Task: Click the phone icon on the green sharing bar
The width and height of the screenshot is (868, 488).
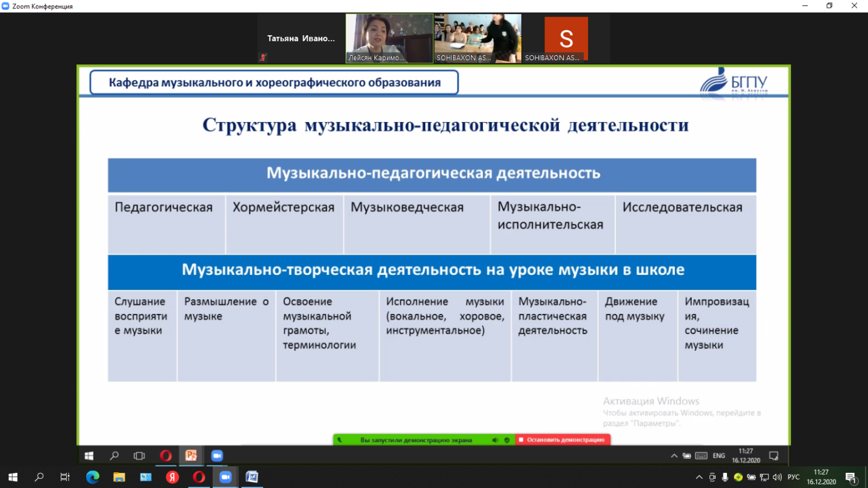Action: (340, 440)
